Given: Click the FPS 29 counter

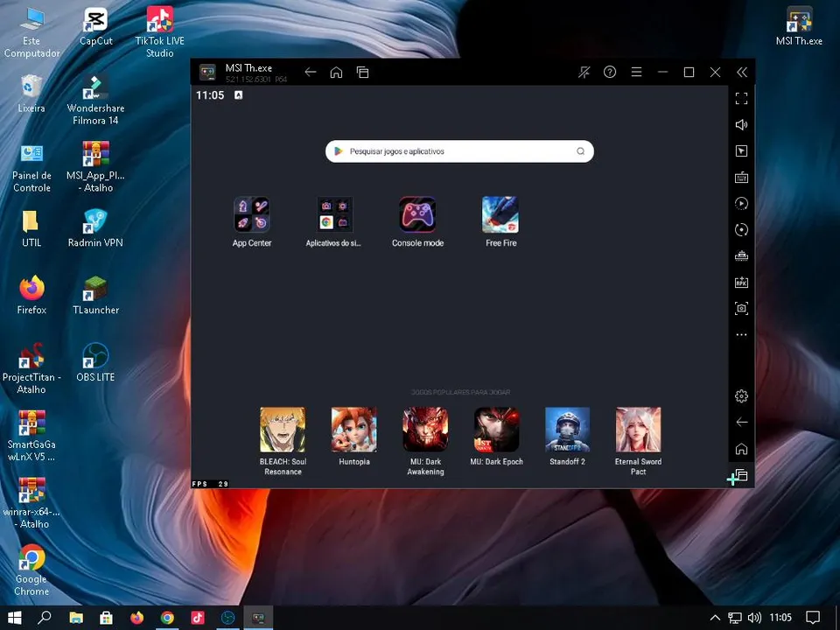Looking at the screenshot, I should tap(210, 484).
